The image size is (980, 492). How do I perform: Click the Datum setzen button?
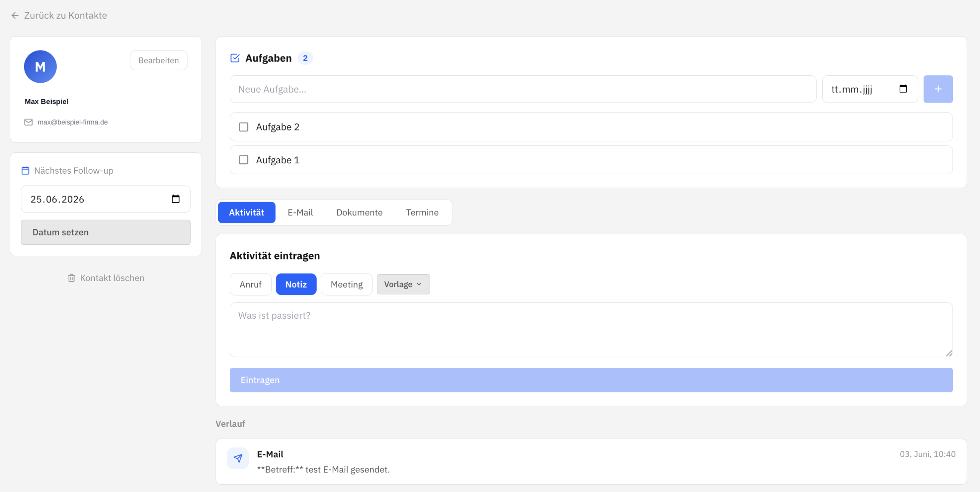point(106,232)
